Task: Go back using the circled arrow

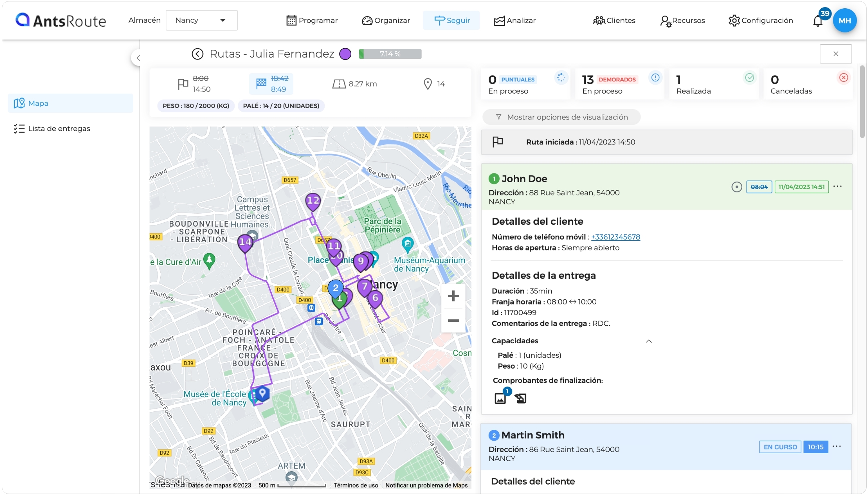Action: (x=197, y=54)
